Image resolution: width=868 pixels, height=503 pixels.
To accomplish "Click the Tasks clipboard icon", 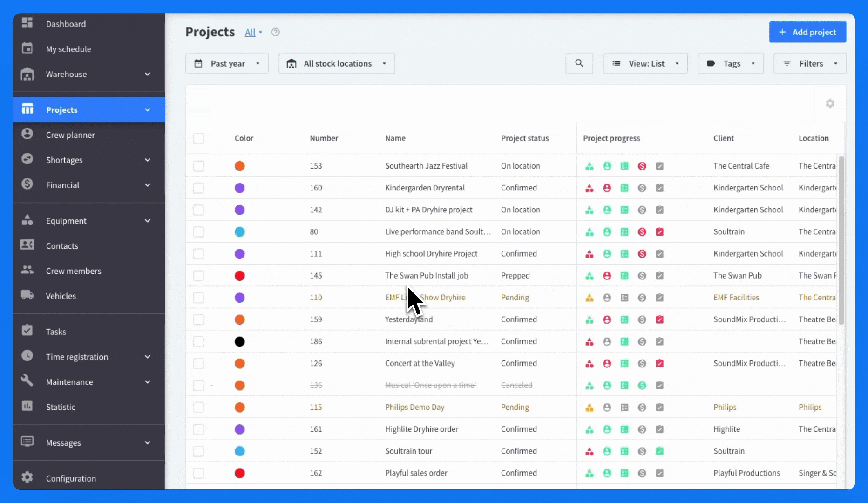I will (27, 331).
